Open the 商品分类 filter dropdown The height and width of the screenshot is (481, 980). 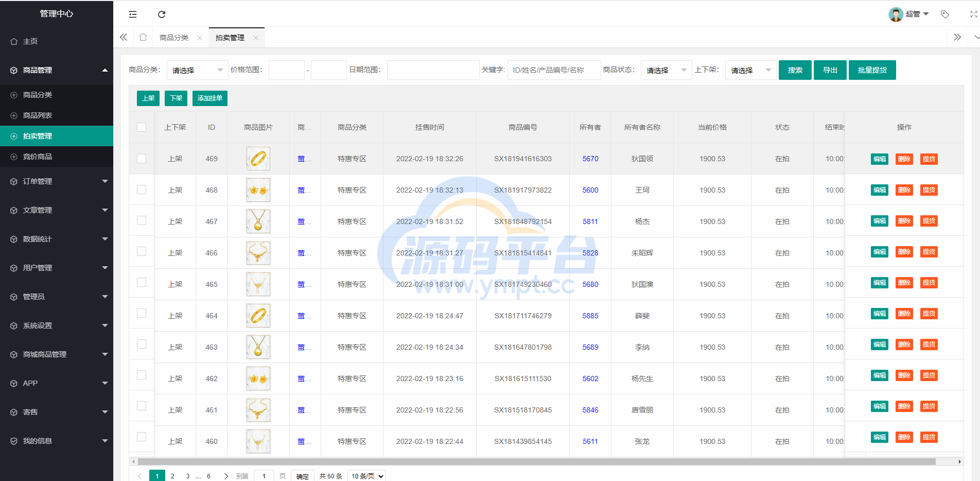tap(198, 70)
